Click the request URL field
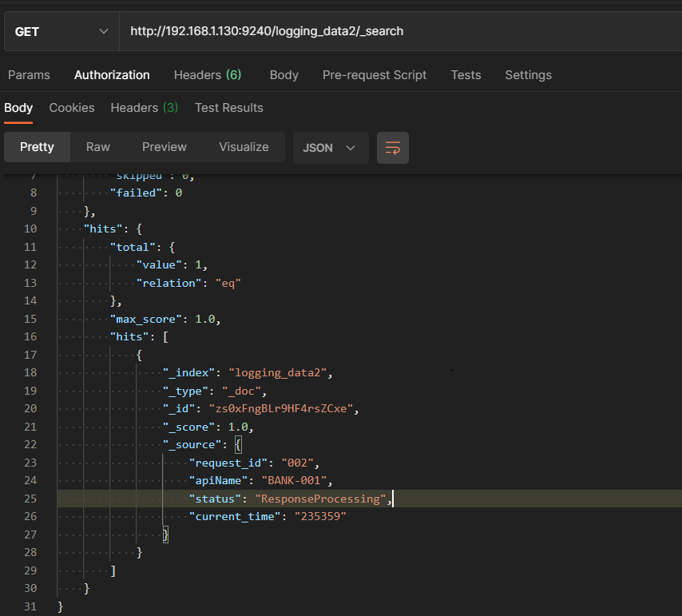The width and height of the screenshot is (682, 616). (x=399, y=32)
